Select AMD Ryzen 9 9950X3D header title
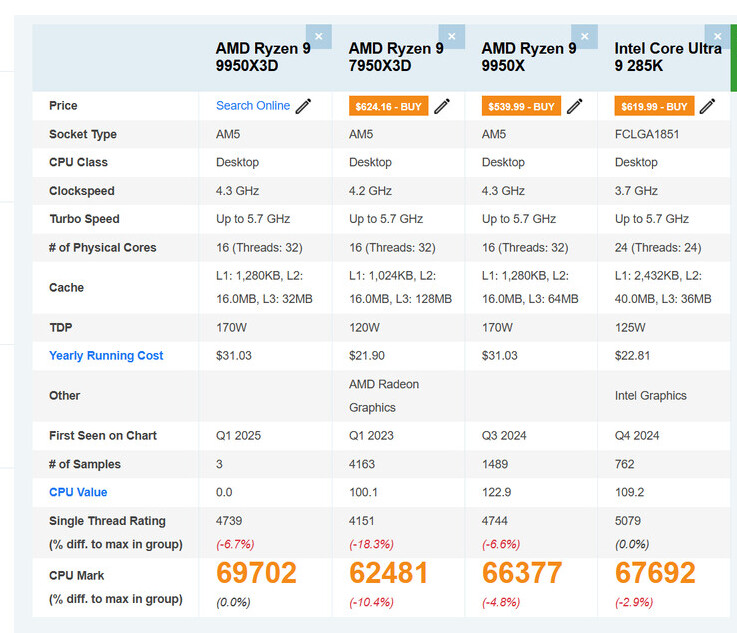The height and width of the screenshot is (633, 737). (x=263, y=57)
